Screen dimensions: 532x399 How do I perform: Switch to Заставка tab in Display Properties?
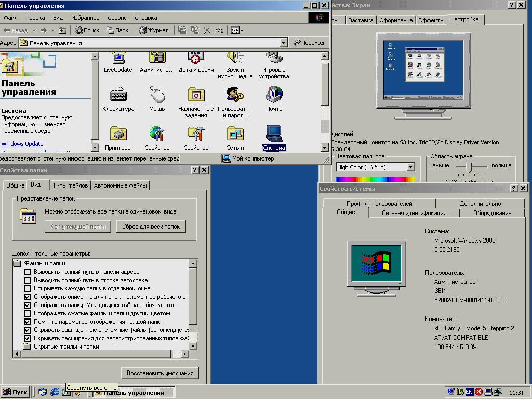(x=361, y=20)
